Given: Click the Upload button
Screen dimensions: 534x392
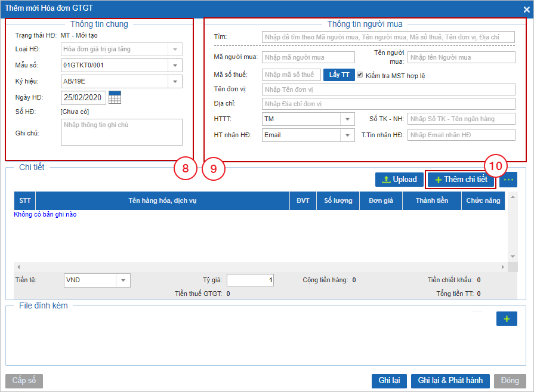Looking at the screenshot, I should tap(399, 180).
